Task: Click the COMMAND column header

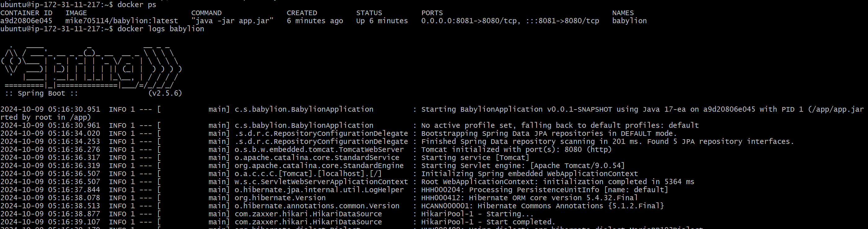Action: (206, 13)
